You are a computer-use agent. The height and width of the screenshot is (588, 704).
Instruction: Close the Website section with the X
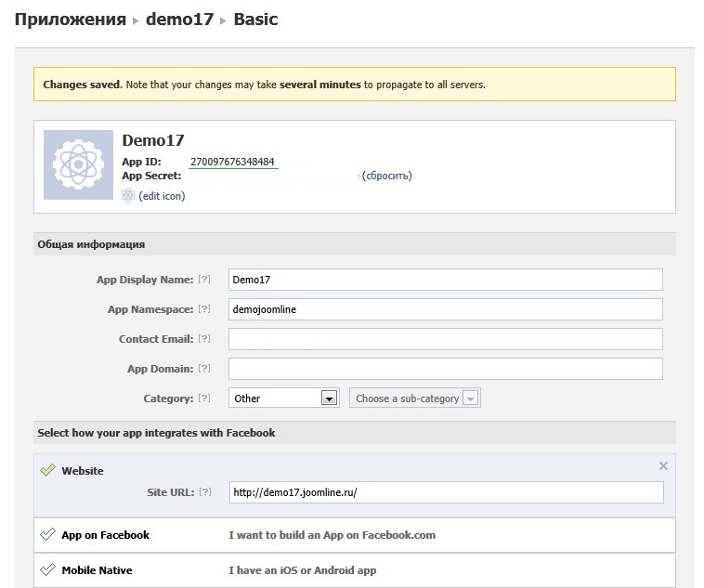pyautogui.click(x=663, y=465)
